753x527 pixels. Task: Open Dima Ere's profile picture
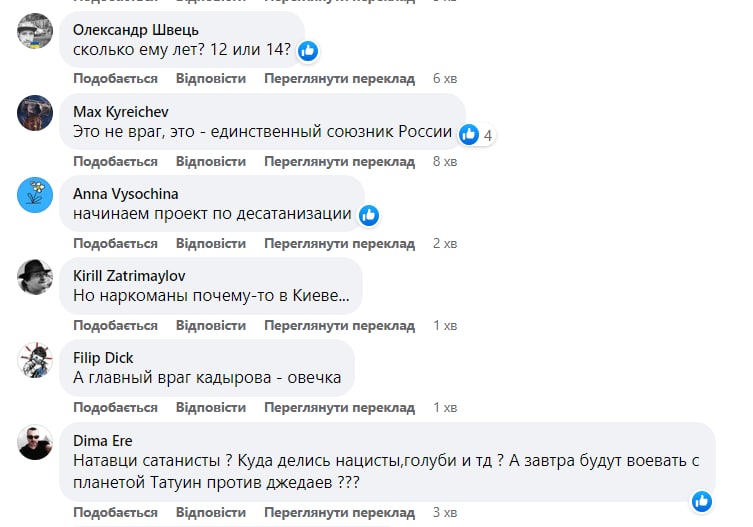coord(35,441)
